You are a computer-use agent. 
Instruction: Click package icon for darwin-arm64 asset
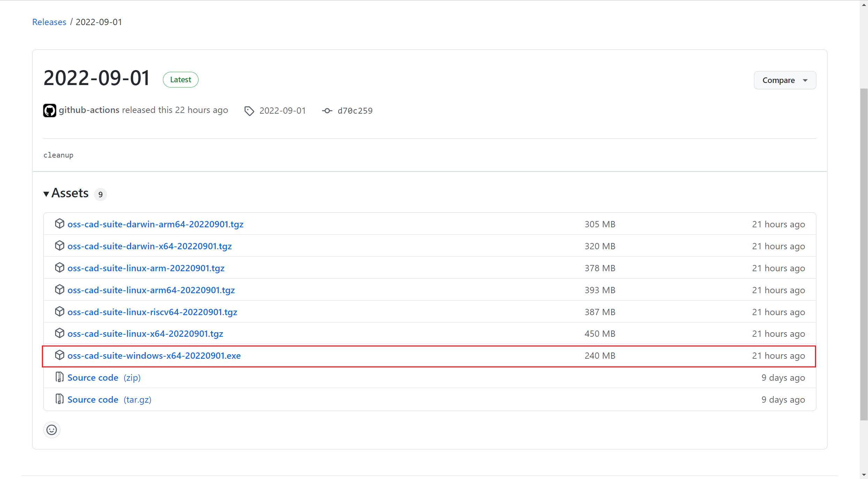(x=60, y=223)
